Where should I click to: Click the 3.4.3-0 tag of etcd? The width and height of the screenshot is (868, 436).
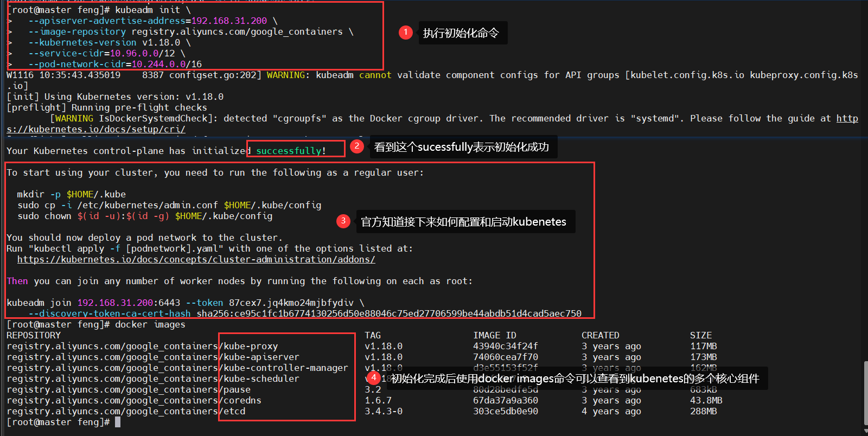coord(384,411)
